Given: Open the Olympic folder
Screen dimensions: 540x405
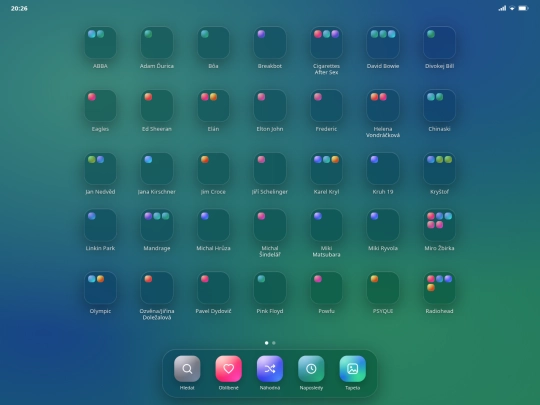Looking at the screenshot, I should [100, 288].
